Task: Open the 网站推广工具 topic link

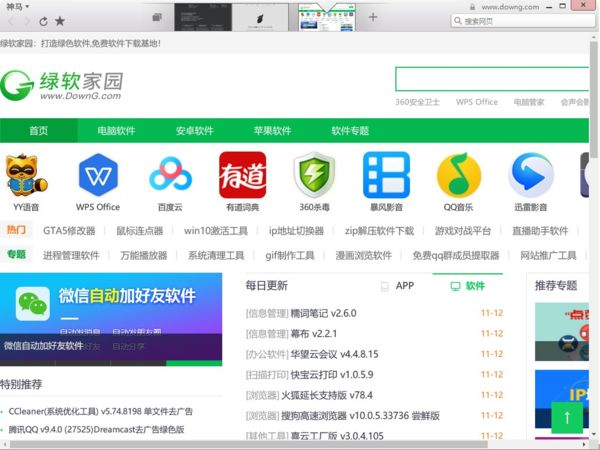Action: (548, 255)
